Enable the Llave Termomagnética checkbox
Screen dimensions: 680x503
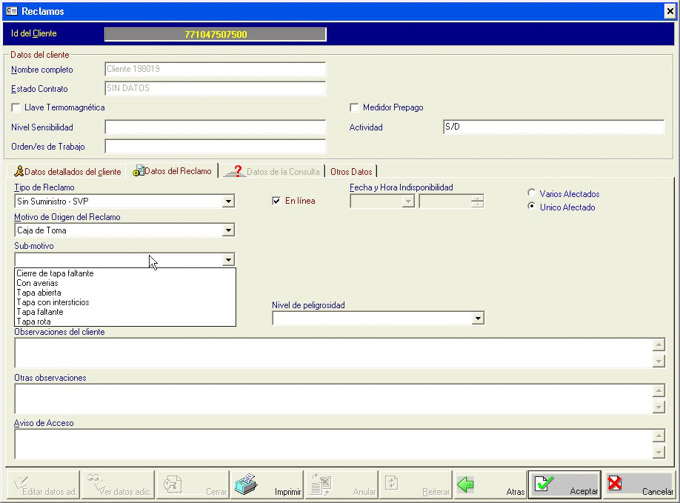[15, 108]
